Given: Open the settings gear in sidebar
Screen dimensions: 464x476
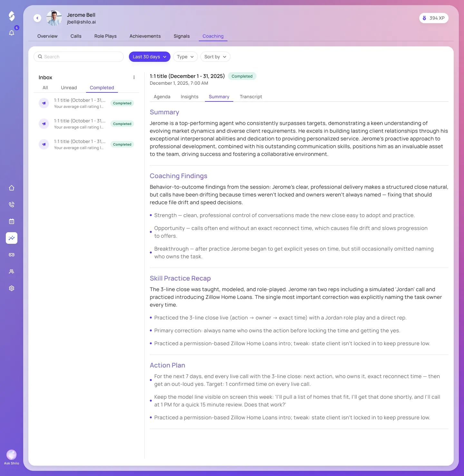Looking at the screenshot, I should 12,288.
